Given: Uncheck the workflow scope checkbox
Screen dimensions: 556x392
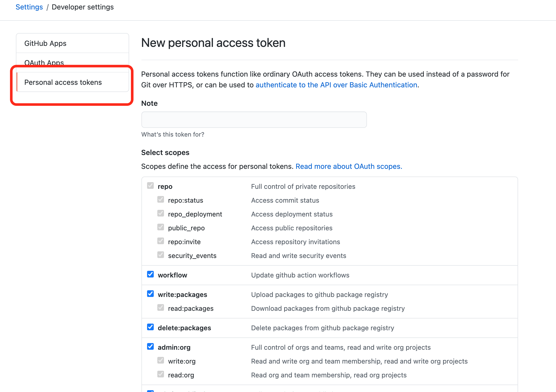Looking at the screenshot, I should point(150,274).
